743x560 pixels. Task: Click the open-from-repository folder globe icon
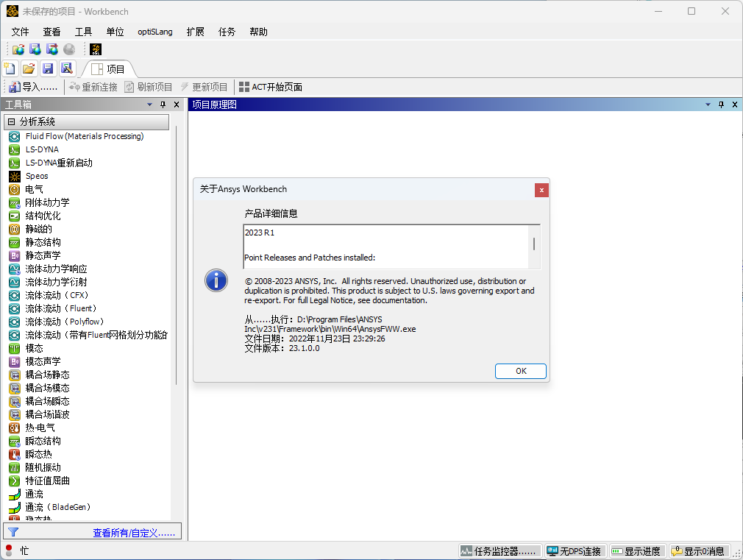click(x=18, y=49)
